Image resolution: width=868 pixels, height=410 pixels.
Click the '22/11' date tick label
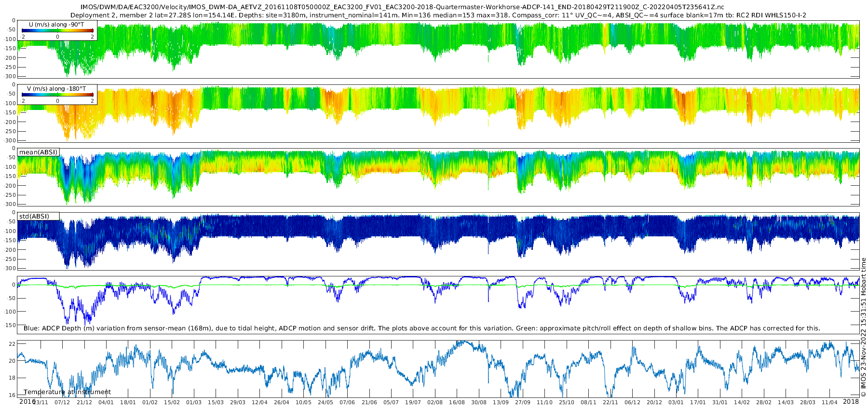(x=610, y=402)
